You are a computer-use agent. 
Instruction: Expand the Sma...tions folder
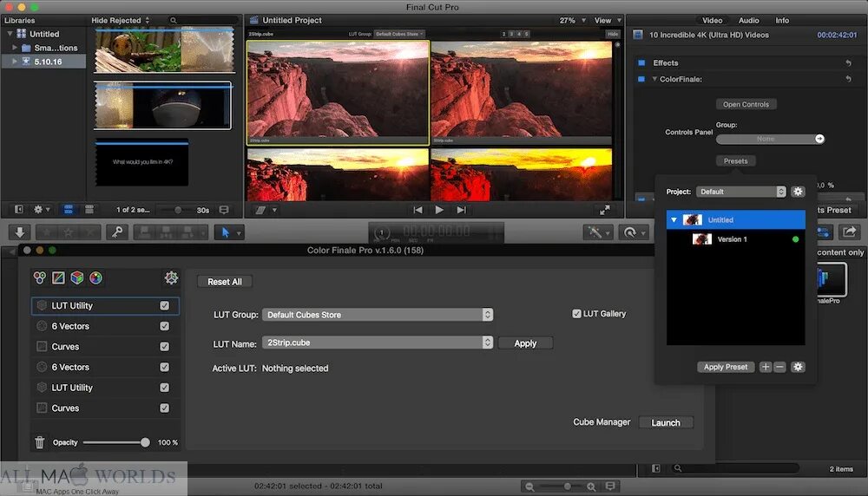tap(15, 48)
